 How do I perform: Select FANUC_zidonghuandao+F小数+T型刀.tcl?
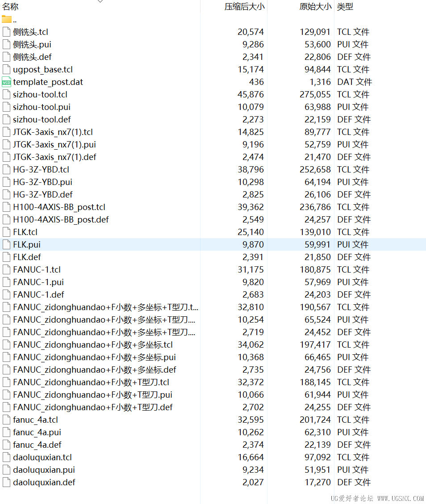[91, 382]
